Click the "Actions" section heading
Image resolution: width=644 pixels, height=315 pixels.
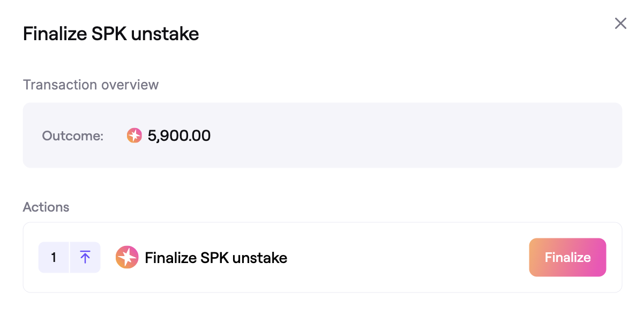coord(46,207)
